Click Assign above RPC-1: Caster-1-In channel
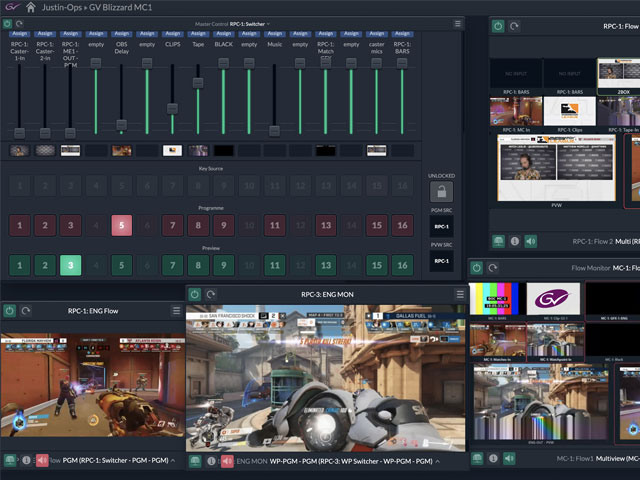Screen dimensions: 640x480 (x=20, y=33)
